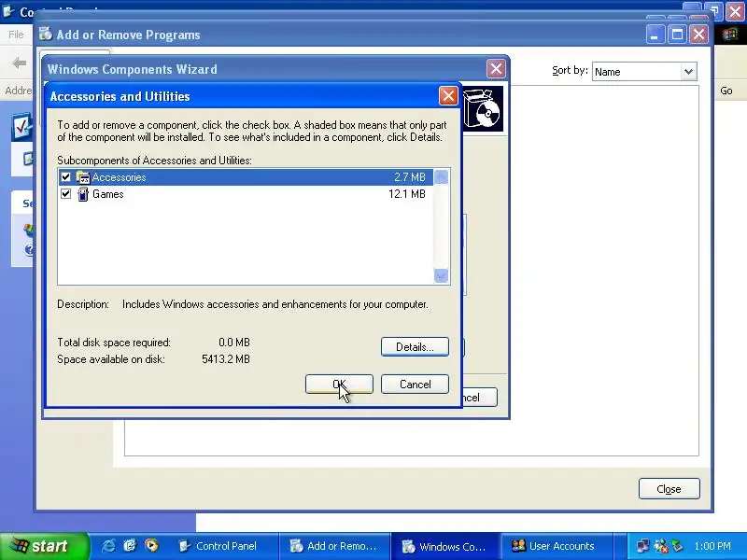
Task: Minimize the Add or Remove Programs window
Action: tap(655, 35)
